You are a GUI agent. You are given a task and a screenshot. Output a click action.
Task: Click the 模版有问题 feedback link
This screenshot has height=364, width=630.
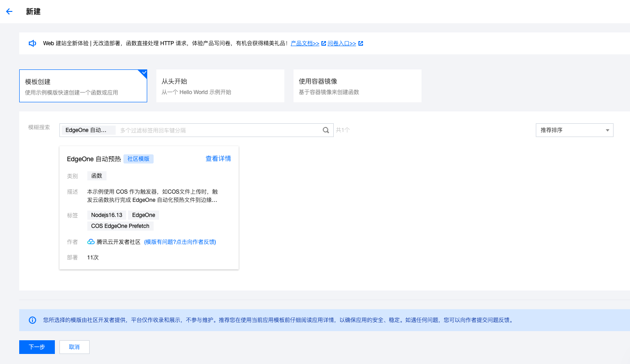click(x=180, y=242)
